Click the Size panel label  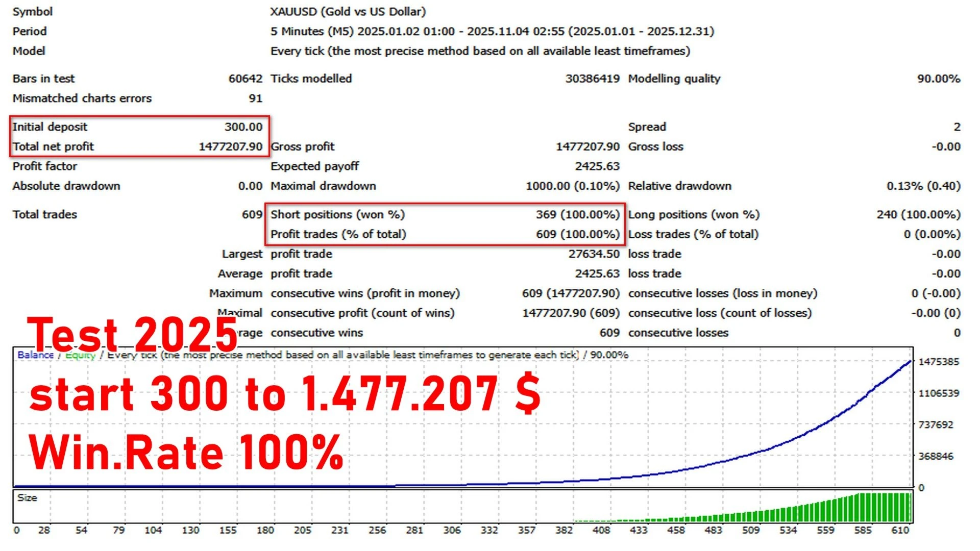[x=27, y=497]
